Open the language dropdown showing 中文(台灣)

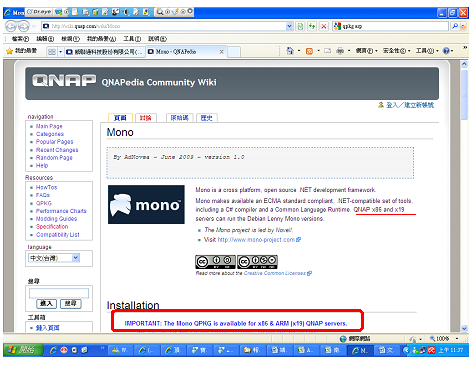(x=54, y=258)
